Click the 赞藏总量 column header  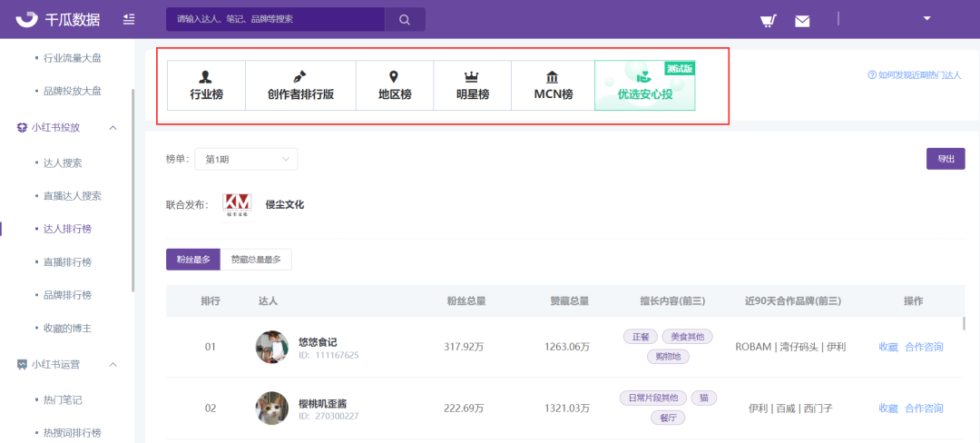tap(569, 300)
